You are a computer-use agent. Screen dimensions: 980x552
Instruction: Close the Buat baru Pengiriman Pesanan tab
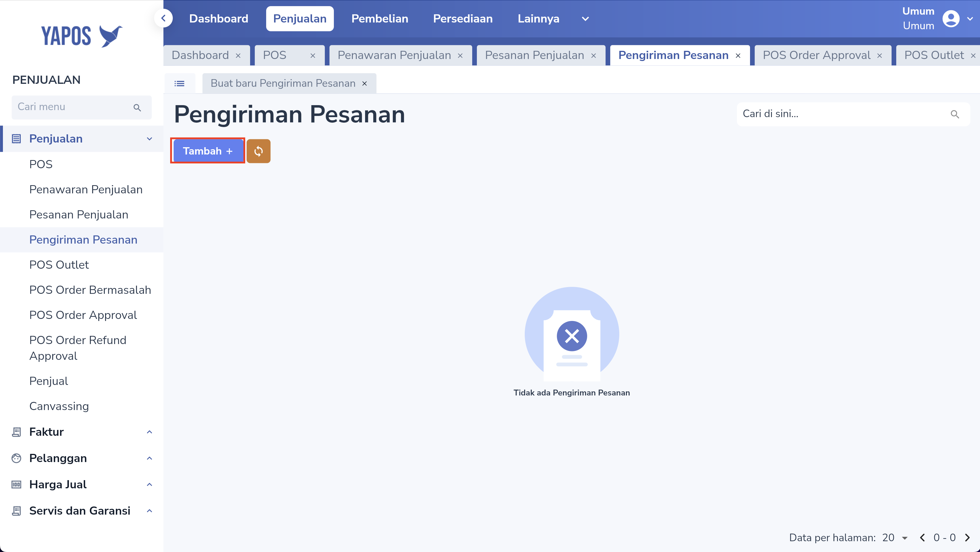click(364, 83)
